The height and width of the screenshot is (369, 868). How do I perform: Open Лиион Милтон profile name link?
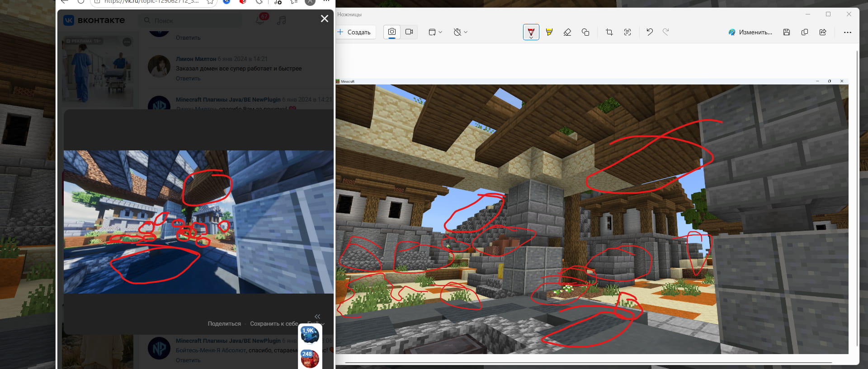(x=196, y=59)
